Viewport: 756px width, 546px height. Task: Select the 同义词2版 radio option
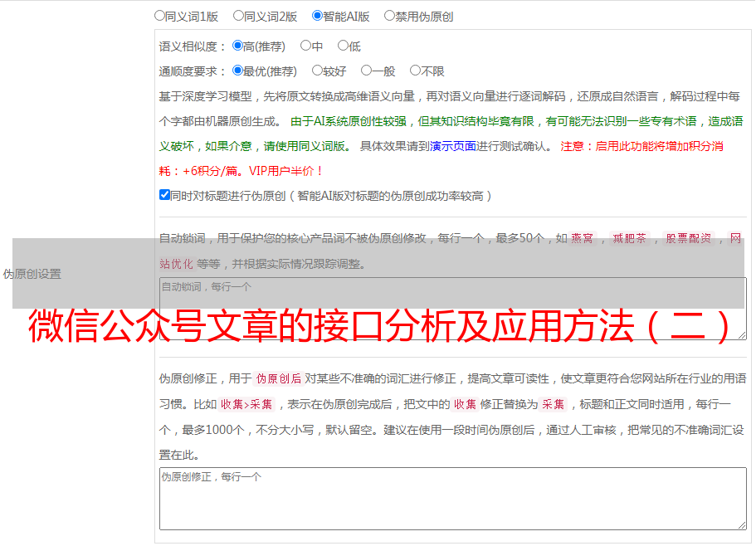tap(238, 16)
